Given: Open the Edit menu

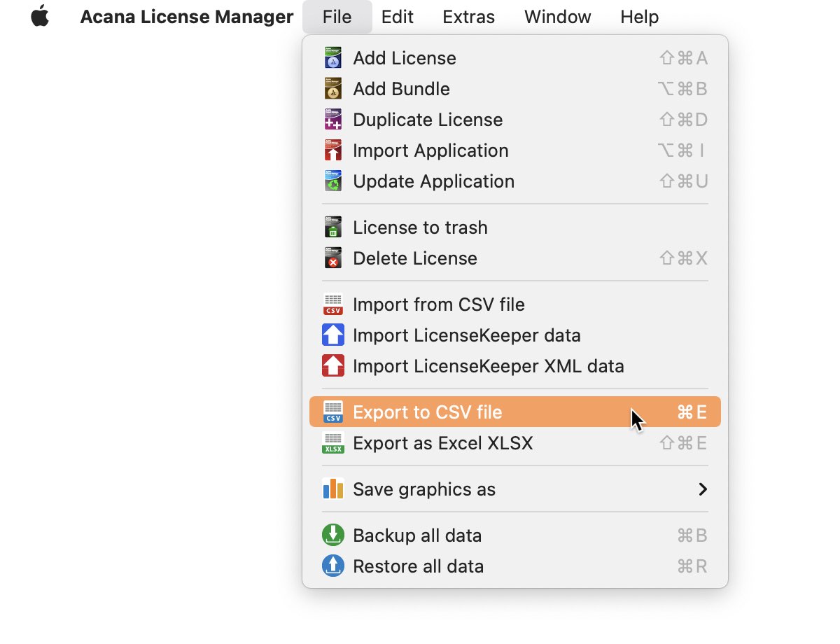Looking at the screenshot, I should (x=398, y=17).
